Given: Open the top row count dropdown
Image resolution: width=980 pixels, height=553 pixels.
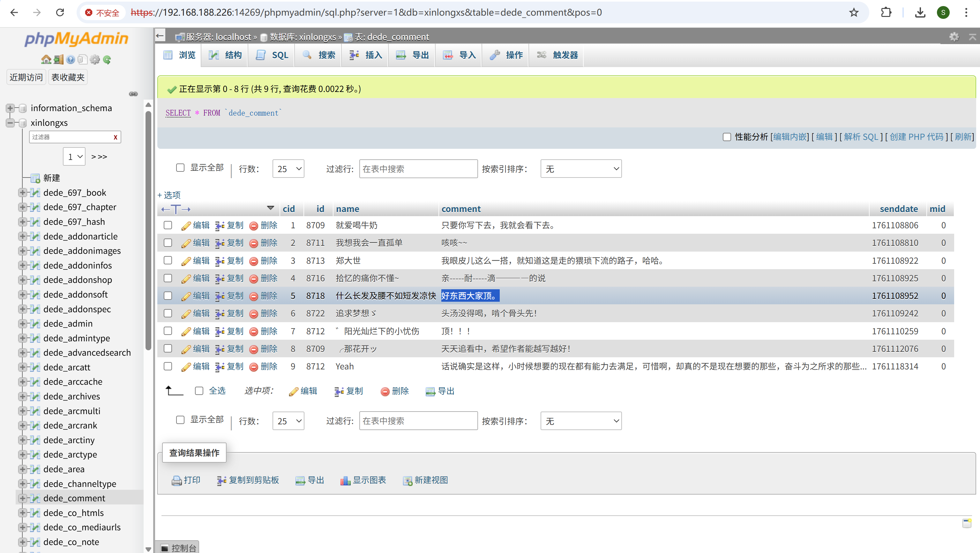Looking at the screenshot, I should (x=288, y=169).
